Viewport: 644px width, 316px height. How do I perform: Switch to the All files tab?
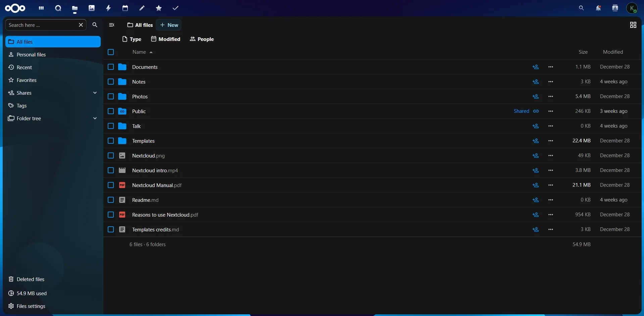[x=140, y=25]
